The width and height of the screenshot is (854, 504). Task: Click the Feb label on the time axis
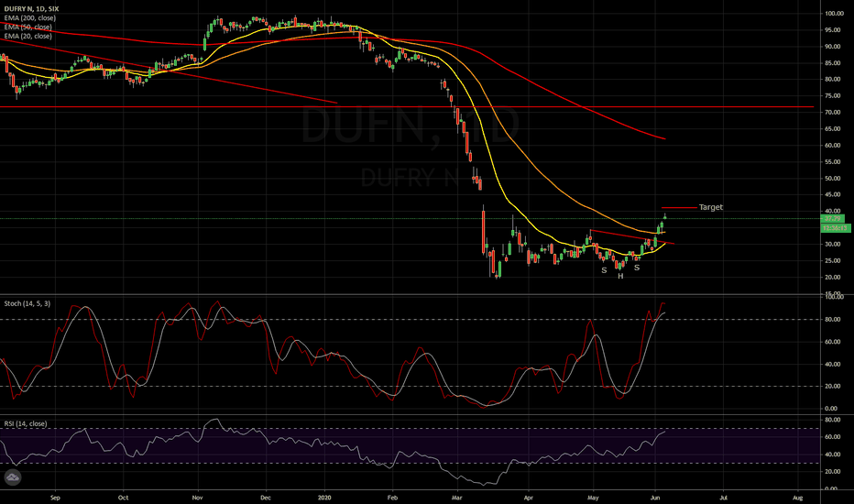[x=393, y=498]
